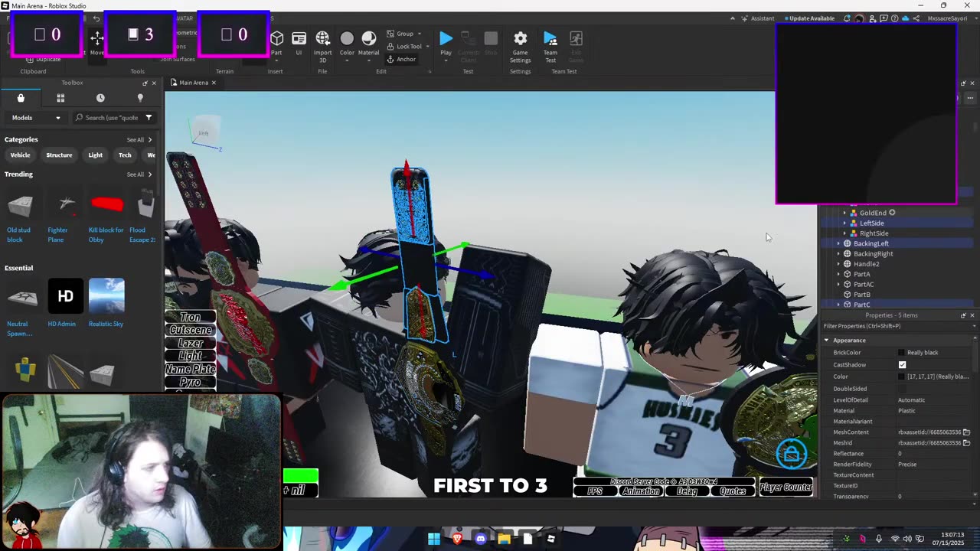Open the Toolbox Marketplace tab
The height and width of the screenshot is (551, 980).
21,98
